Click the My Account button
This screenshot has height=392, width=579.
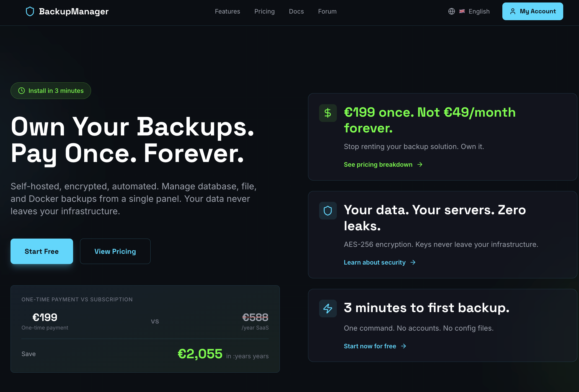click(x=532, y=11)
